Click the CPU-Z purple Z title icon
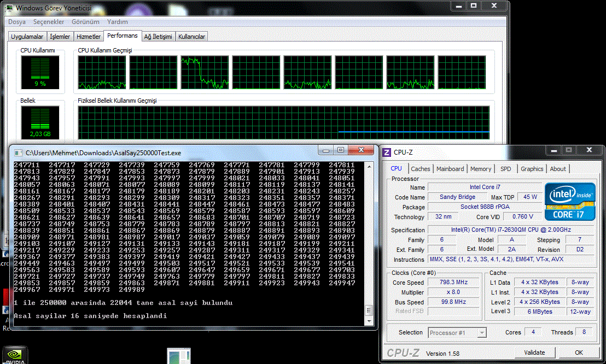 pyautogui.click(x=387, y=152)
